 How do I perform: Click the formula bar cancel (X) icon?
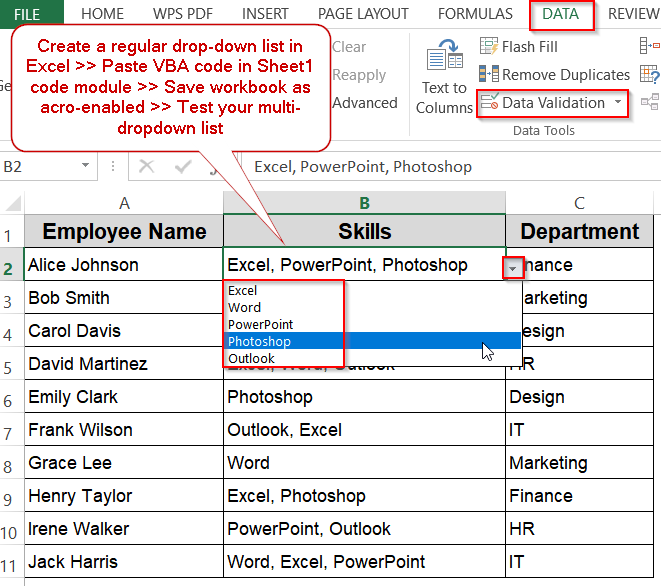click(x=146, y=166)
